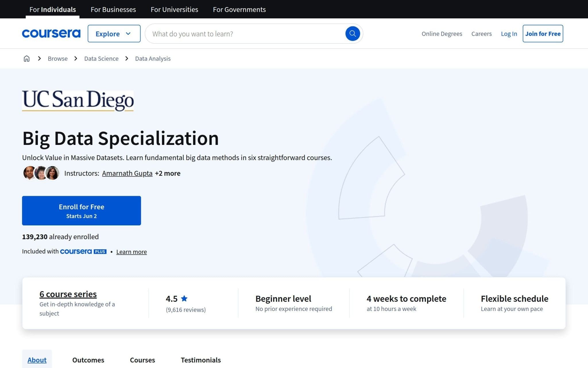Switch to For Businesses tab
The width and height of the screenshot is (588, 368).
113,9
